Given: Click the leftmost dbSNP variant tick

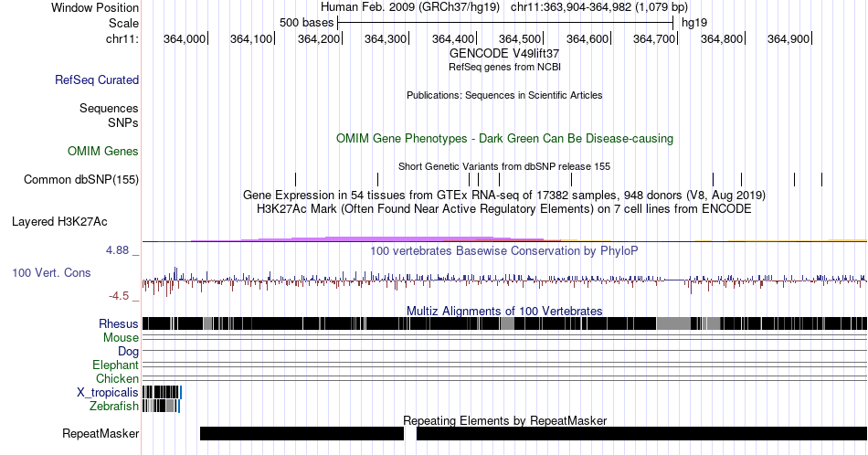Looking at the screenshot, I should (x=296, y=179).
